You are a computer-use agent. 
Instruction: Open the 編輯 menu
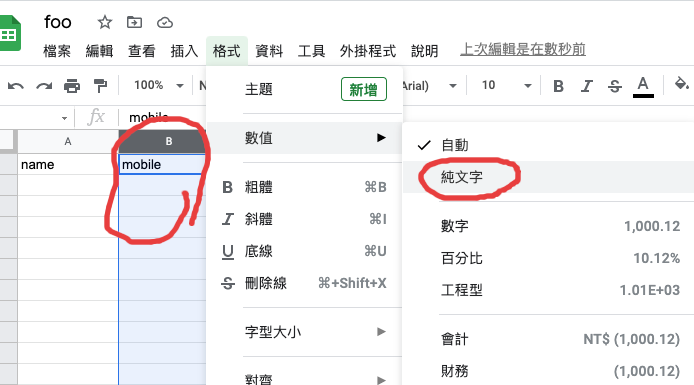point(99,51)
